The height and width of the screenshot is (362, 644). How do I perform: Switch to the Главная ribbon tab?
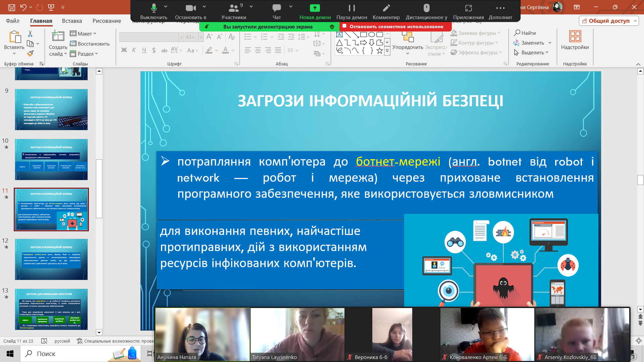pos(41,21)
